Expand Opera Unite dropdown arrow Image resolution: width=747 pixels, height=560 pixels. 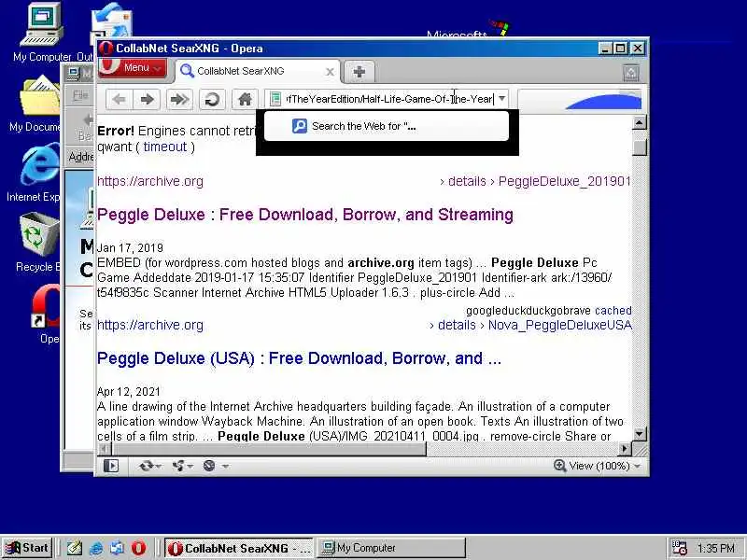[x=190, y=466]
